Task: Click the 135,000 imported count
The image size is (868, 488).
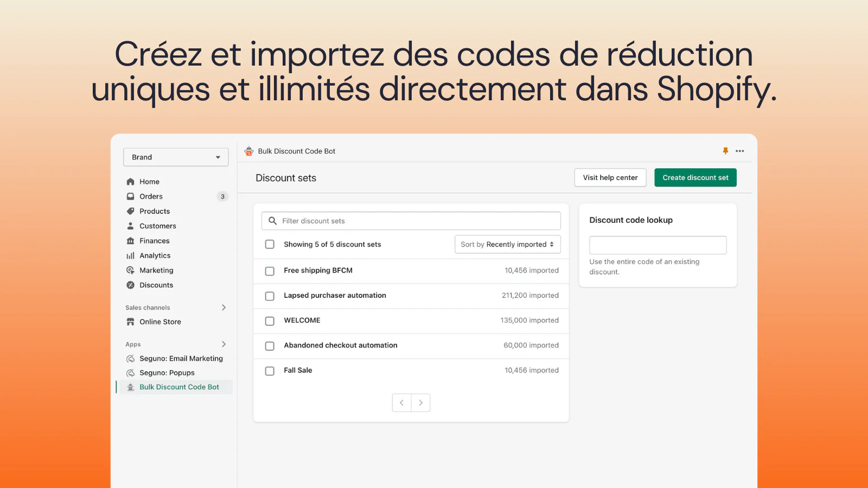Action: pos(529,320)
